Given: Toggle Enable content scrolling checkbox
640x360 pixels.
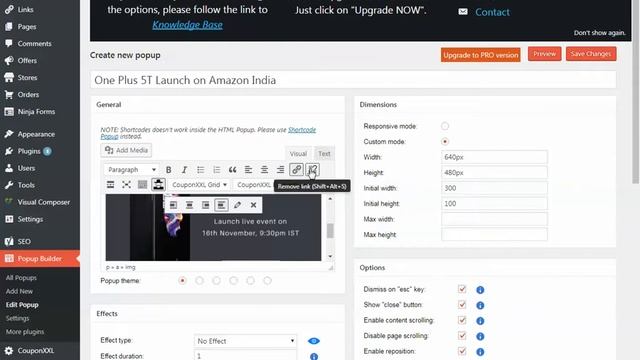Looking at the screenshot, I should [x=462, y=320].
